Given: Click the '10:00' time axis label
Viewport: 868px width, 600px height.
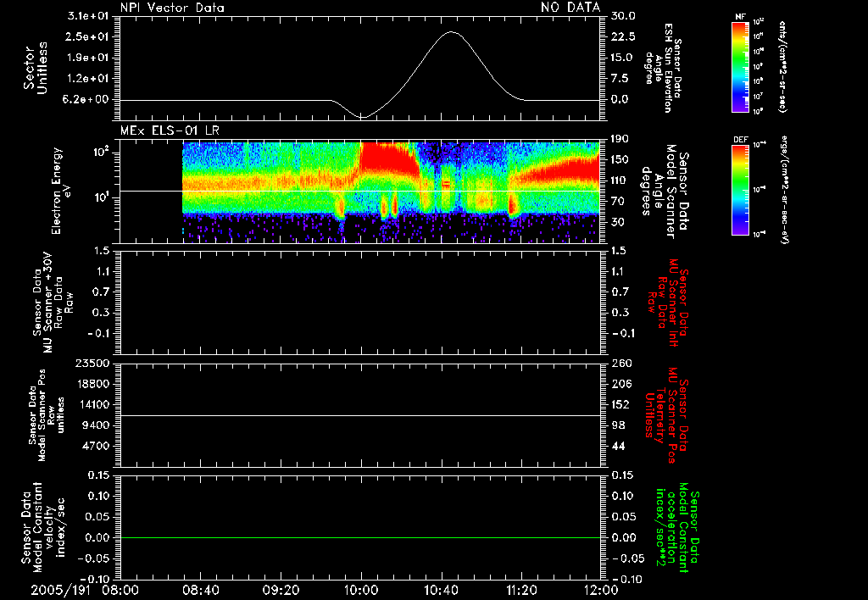Looking at the screenshot, I should tap(361, 590).
